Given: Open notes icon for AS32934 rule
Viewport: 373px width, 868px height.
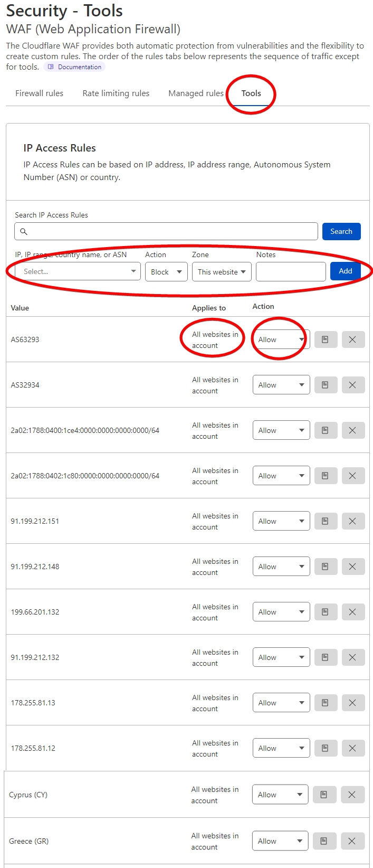Looking at the screenshot, I should pos(326,385).
